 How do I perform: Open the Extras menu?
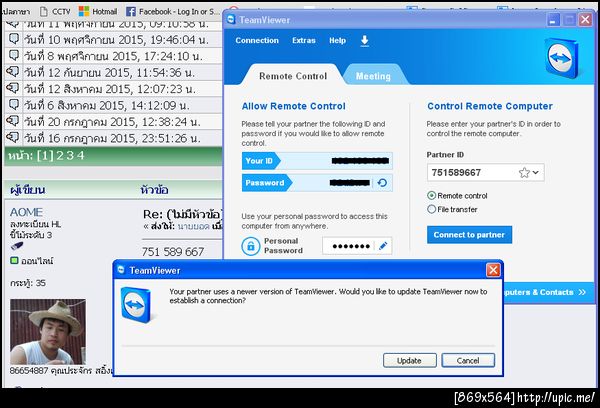click(303, 41)
